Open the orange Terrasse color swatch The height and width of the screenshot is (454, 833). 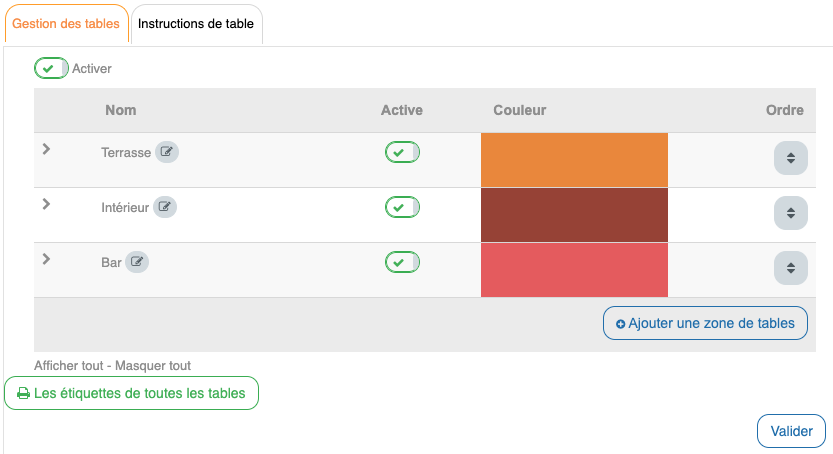tap(574, 160)
